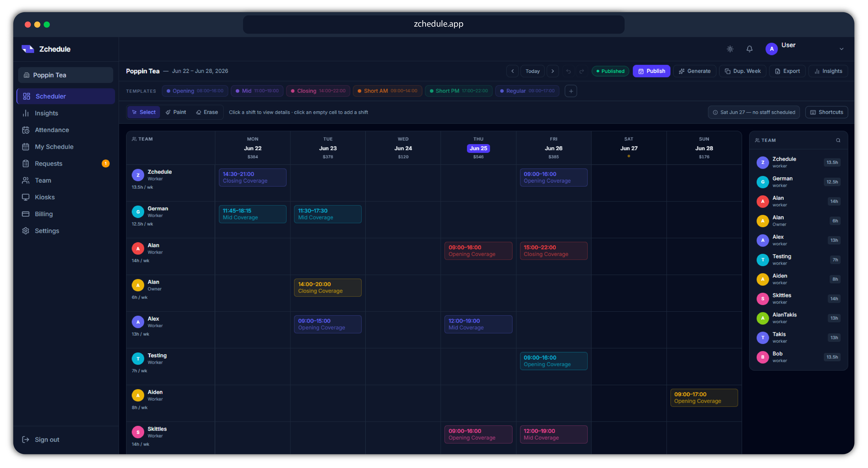Add a new shift template plus button

tap(571, 91)
